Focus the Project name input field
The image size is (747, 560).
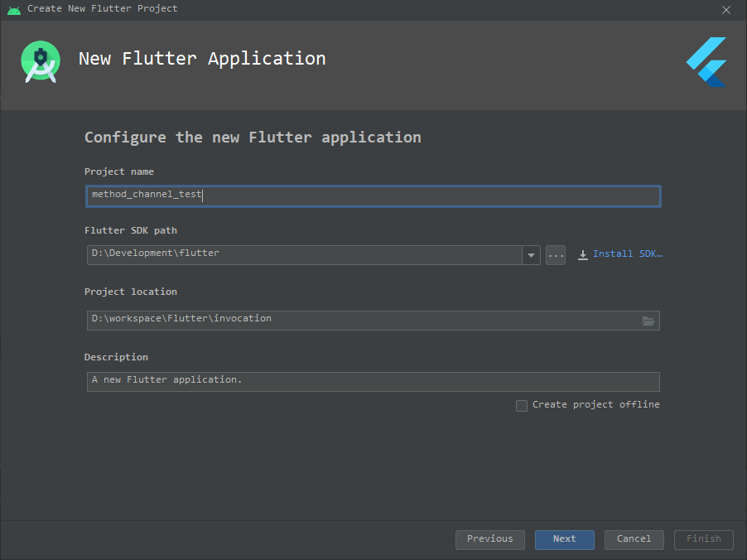pos(373,196)
